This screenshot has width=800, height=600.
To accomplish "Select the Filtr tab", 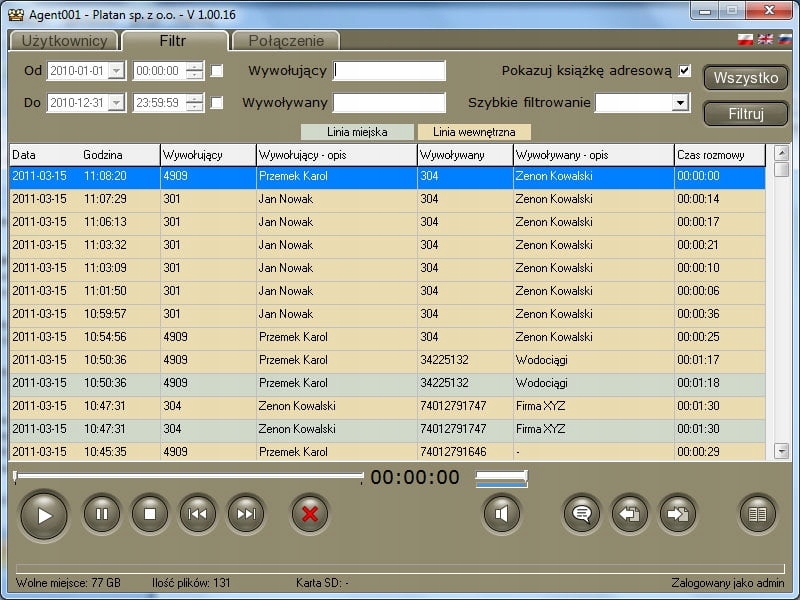I will click(173, 41).
